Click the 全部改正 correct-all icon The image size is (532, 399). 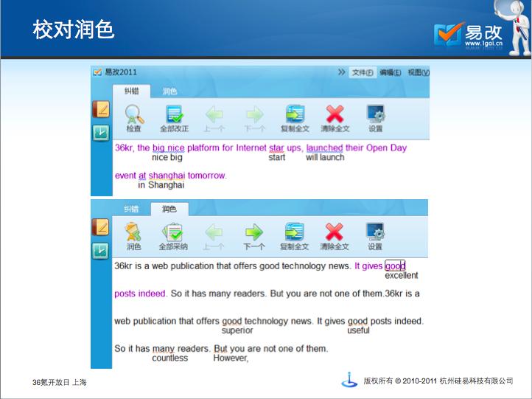click(x=175, y=114)
